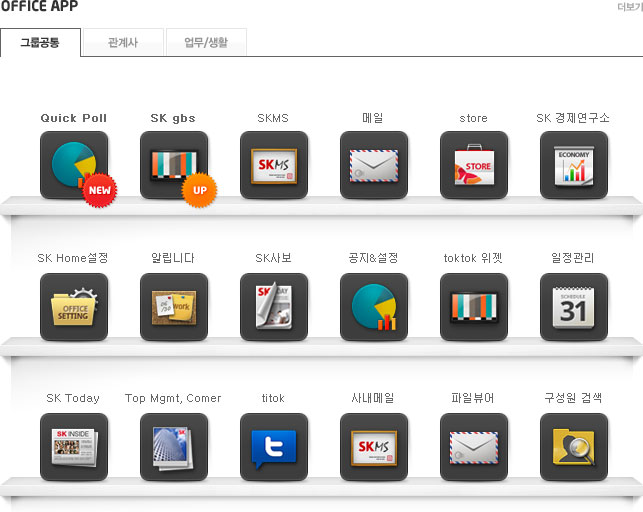Click the SK Home설정 label text

pyautogui.click(x=73, y=258)
